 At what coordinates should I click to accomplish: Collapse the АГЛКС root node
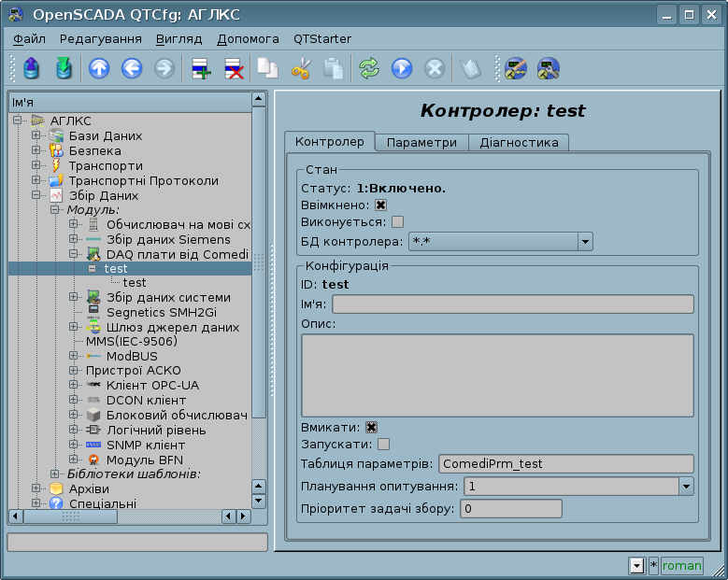tap(17, 120)
